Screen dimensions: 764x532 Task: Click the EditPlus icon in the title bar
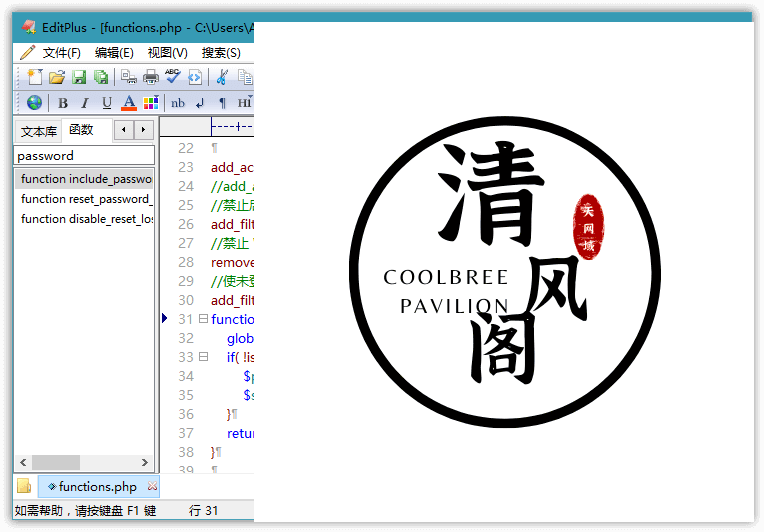click(x=29, y=27)
